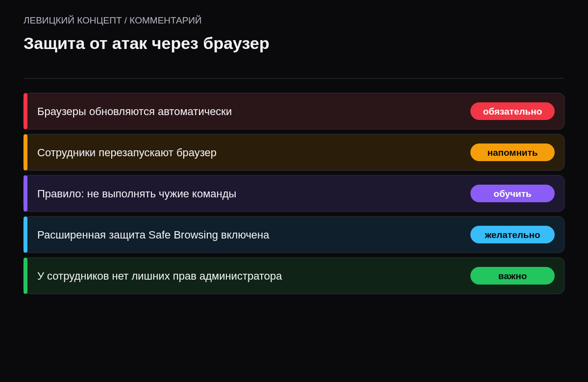Click the orange 'напомнить' badge
The width and height of the screenshot is (588, 382).
(x=513, y=152)
